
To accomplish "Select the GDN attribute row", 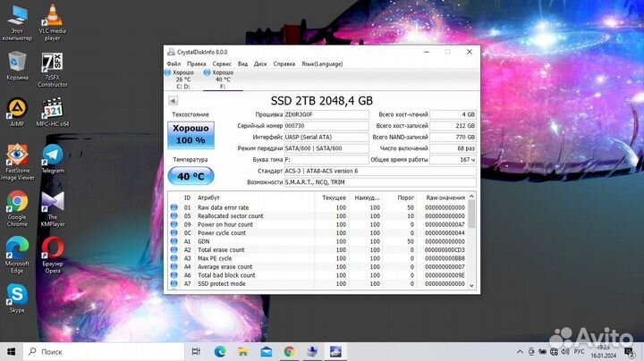I will pos(318,241).
